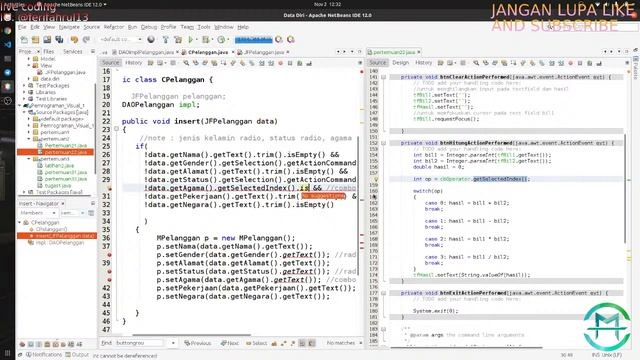Image resolution: width=640 pixels, height=360 pixels.
Task: Toggle whole words option in Find bar
Action: 283,343
